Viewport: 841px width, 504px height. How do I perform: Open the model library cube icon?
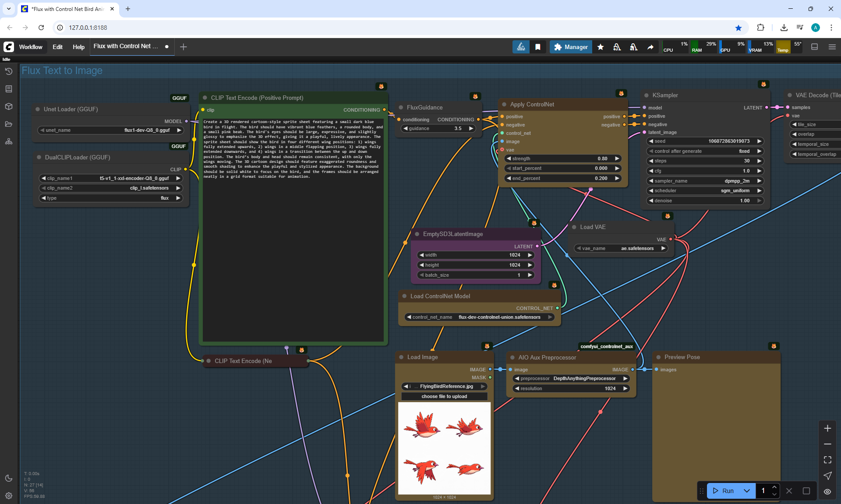(9, 106)
